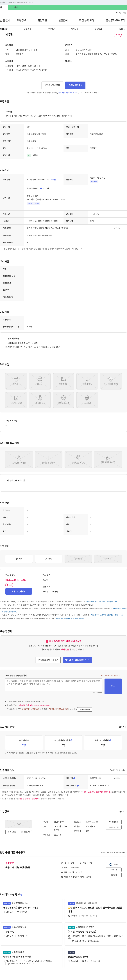The width and height of the screenshot is (127, 980).
Task: Open 더보기 for 기업정보 section
Action: click(x=123, y=811)
